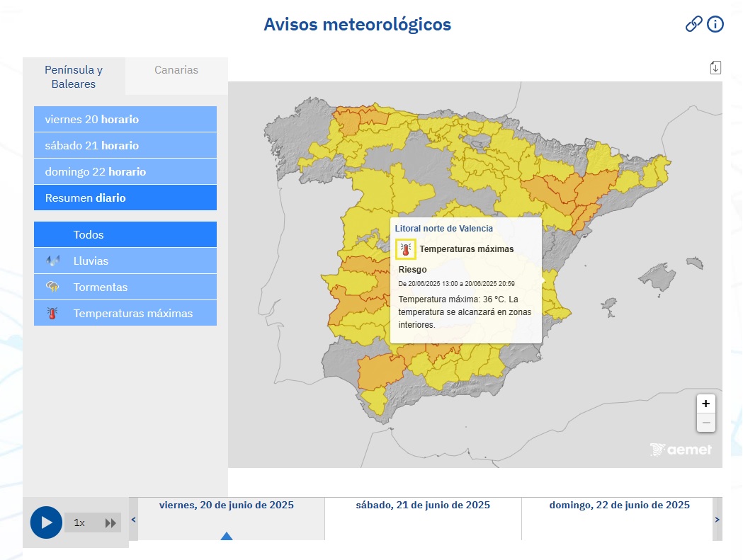The width and height of the screenshot is (743, 560).
Task: Expand the previous dates arrow
Action: pos(132,519)
